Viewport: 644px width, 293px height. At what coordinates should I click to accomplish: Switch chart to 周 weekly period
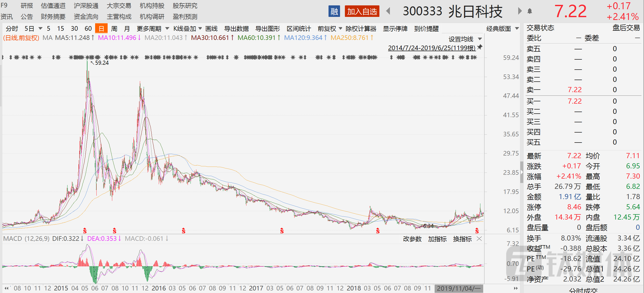[x=114, y=28]
